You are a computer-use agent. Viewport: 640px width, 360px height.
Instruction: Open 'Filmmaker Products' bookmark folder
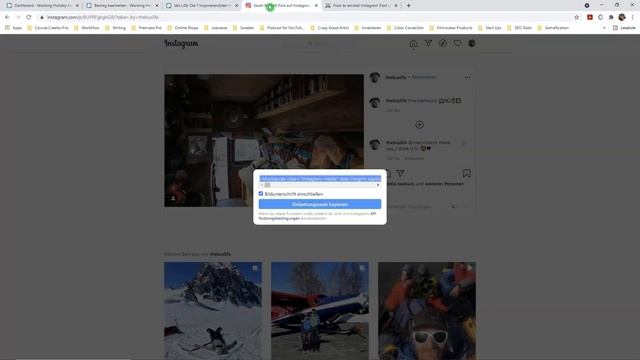click(451, 28)
